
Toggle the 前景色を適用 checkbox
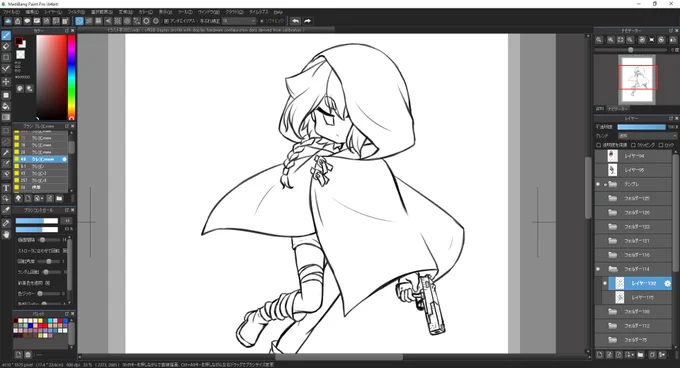pos(47,283)
